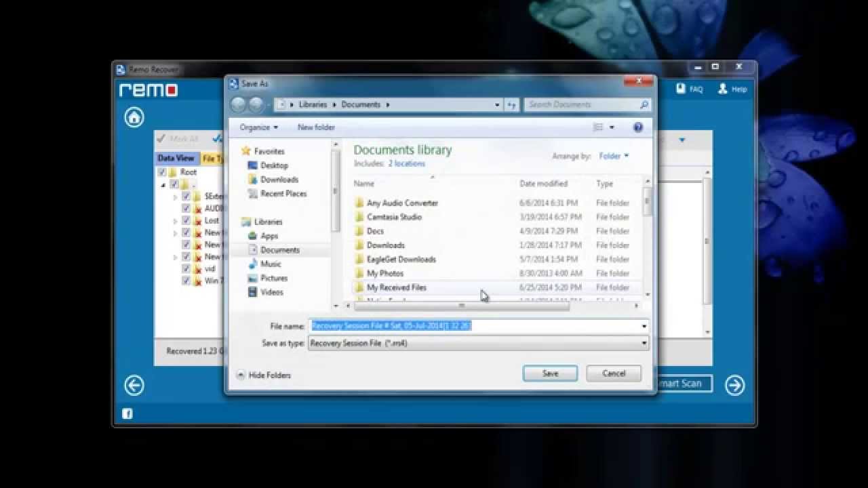Go to next step with forward arrow
This screenshot has height=488, width=868.
(x=734, y=386)
